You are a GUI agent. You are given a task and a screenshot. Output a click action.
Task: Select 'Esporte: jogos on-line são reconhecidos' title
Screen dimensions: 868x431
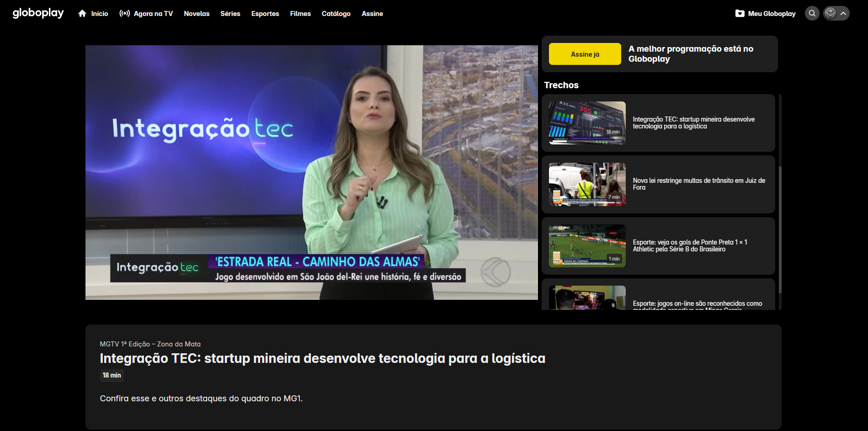[698, 305]
